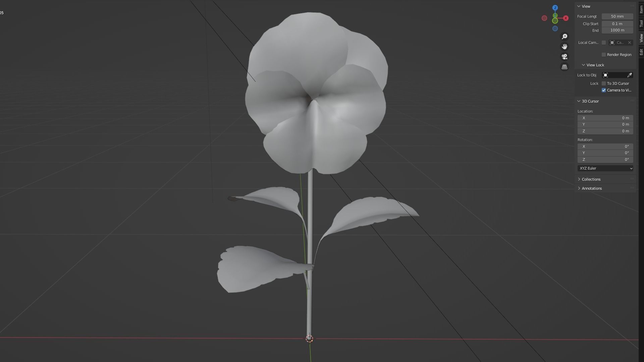Click 3D Cursor Location Y field

coord(605,124)
